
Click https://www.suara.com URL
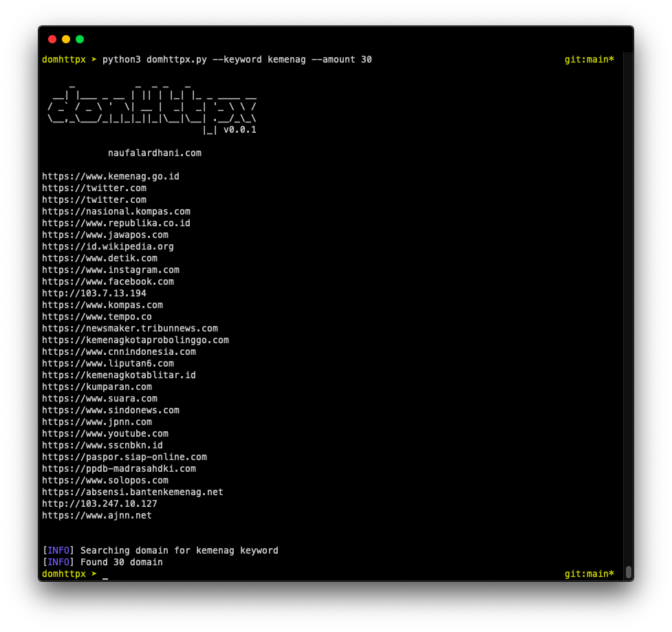100,398
